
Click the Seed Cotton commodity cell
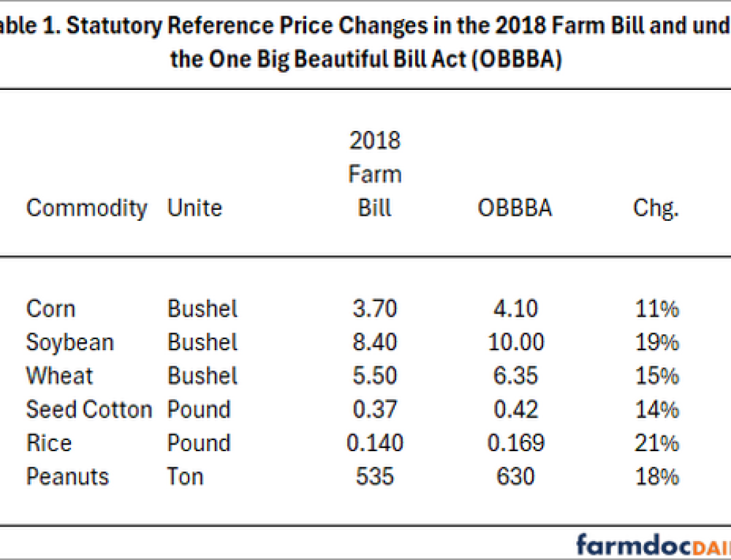[x=89, y=409]
